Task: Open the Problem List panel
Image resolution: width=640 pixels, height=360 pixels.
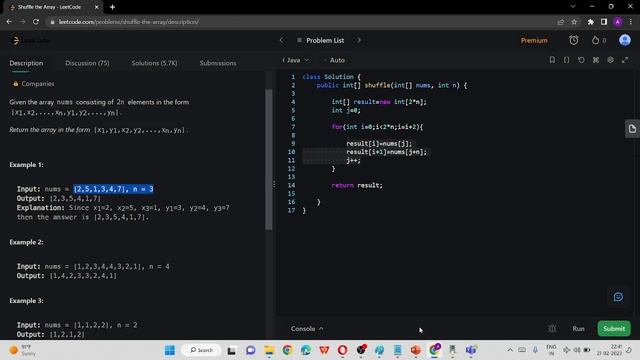Action: coord(321,40)
